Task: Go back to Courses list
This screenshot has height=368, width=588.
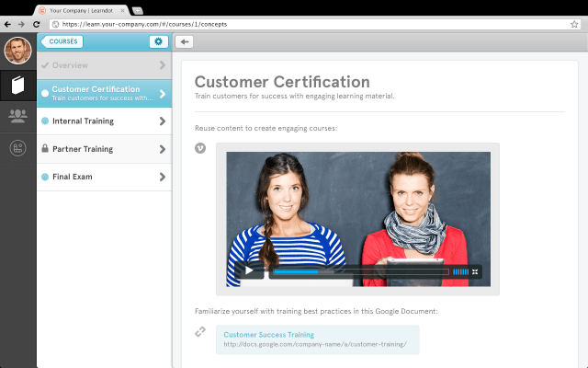Action: click(62, 41)
